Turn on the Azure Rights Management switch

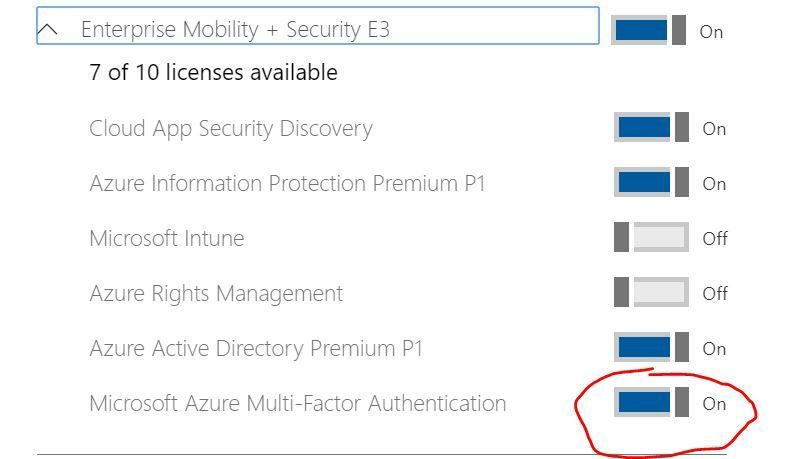[651, 293]
